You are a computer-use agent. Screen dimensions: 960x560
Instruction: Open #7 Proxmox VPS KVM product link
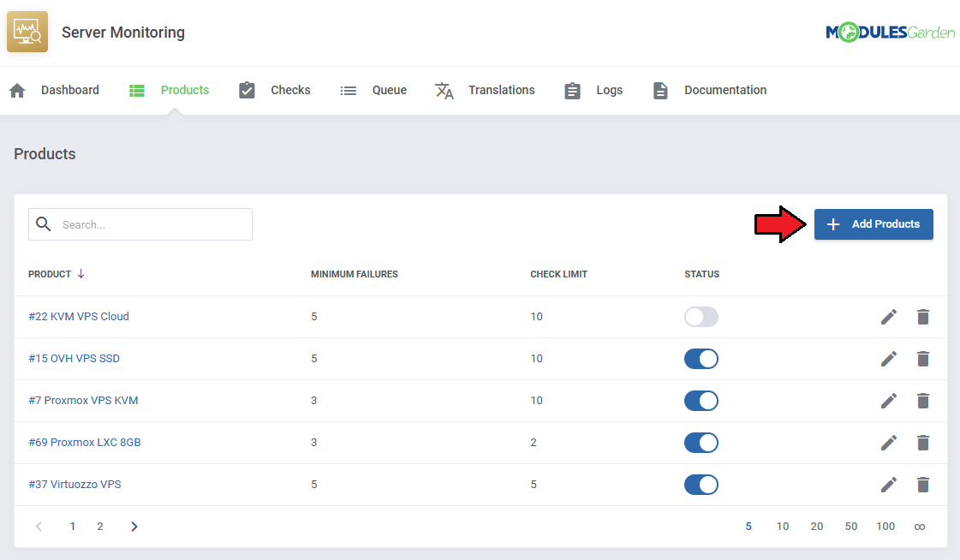tap(83, 400)
